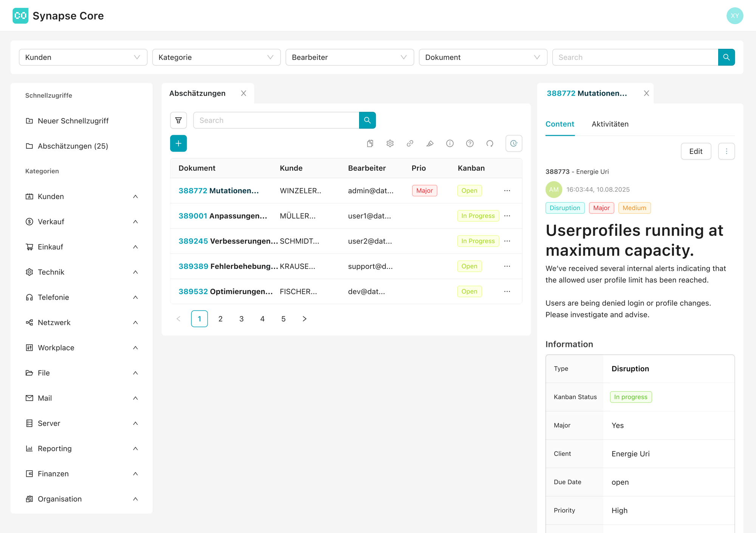Image resolution: width=756 pixels, height=533 pixels.
Task: Click the copy/paste clipboard toolbar icon
Action: pyautogui.click(x=370, y=143)
